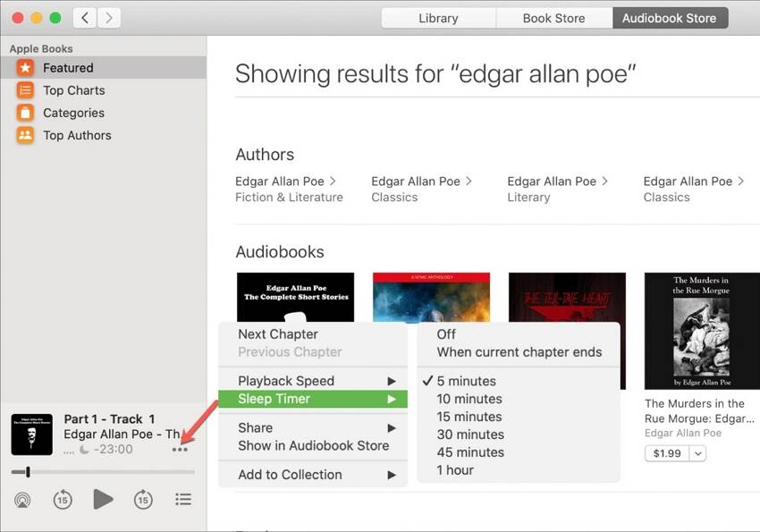Click the Edgar Allan Poe author name under Rue Morgue
760x532 pixels.
coord(683,433)
